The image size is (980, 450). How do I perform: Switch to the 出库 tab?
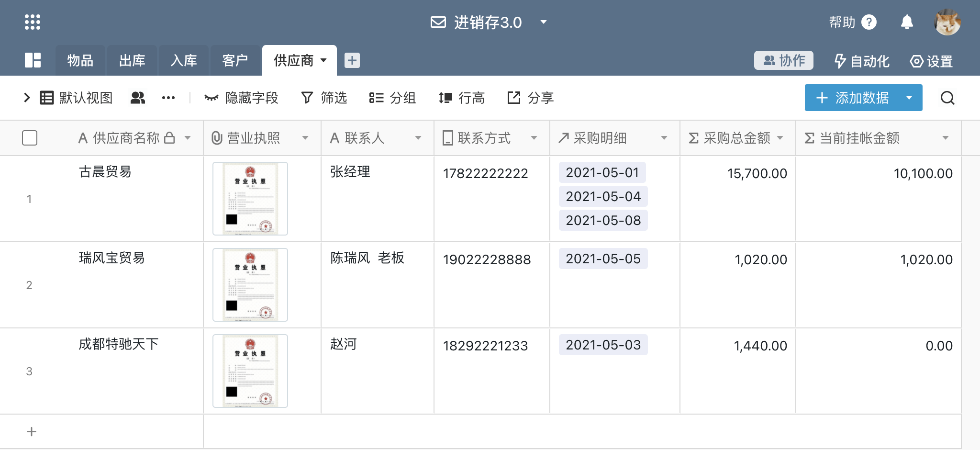coord(132,60)
